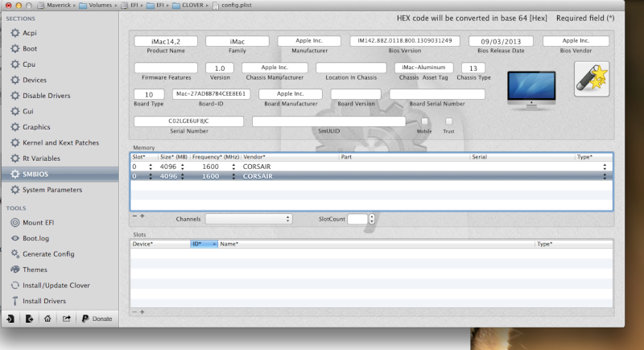
Task: Remove slot entry with minus under Slots
Action: coord(134,312)
